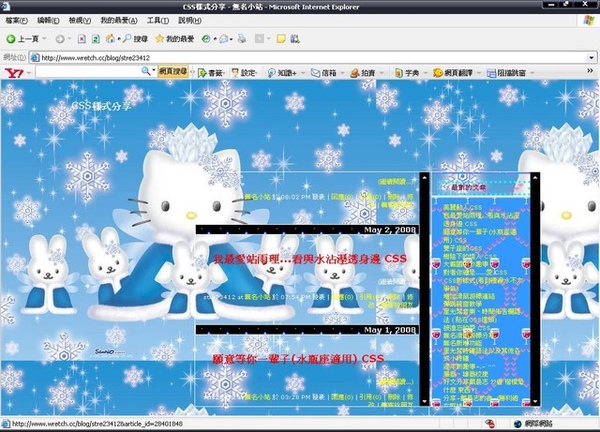Viewport: 600px width, 432px height.
Task: Click the Refresh page icon
Action: tap(96, 39)
